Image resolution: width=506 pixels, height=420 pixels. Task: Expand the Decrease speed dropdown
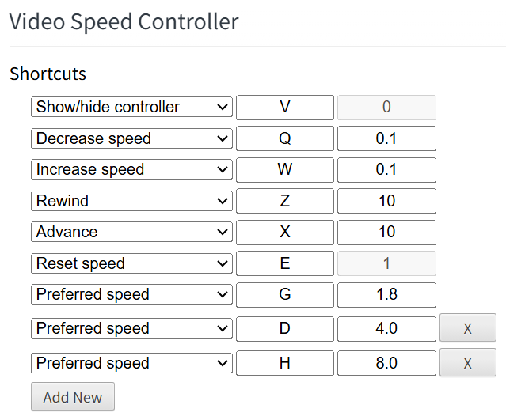click(131, 138)
